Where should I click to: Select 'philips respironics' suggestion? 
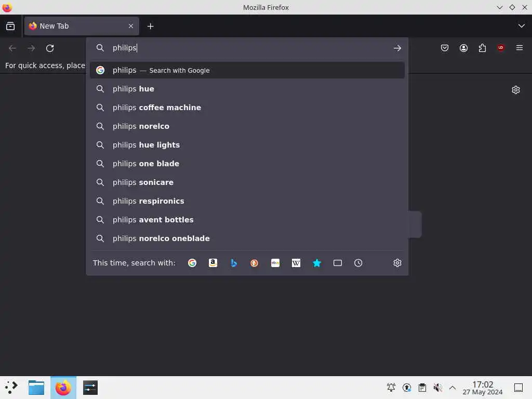[247, 201]
